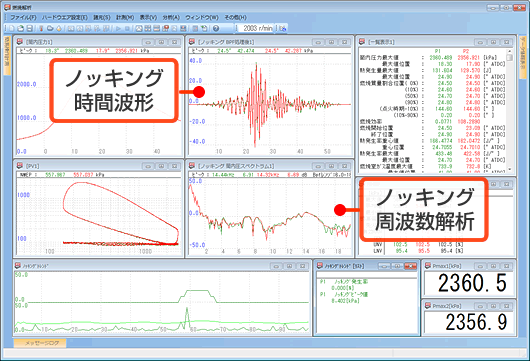The height and width of the screenshot is (361, 530).
Task: Open the 表示(V) menu
Action: click(148, 17)
